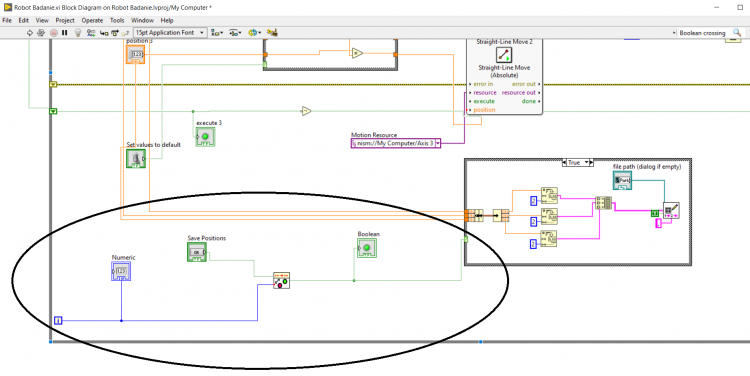
Task: Toggle the Pause button in toolbar
Action: (x=65, y=33)
